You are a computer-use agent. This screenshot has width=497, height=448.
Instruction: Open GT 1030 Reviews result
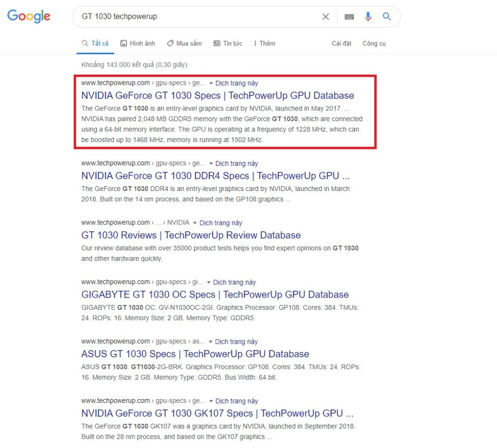pyautogui.click(x=191, y=235)
